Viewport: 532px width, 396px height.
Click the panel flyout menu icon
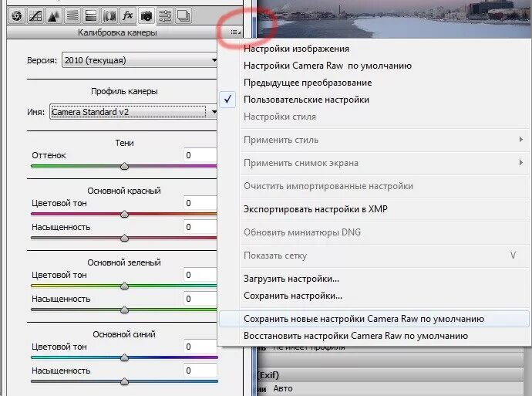[x=235, y=32]
